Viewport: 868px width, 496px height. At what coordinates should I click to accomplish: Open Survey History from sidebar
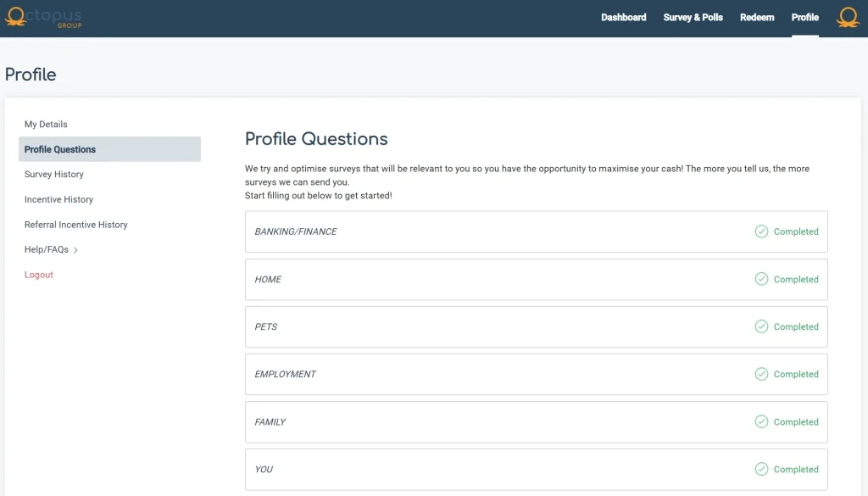pyautogui.click(x=54, y=174)
